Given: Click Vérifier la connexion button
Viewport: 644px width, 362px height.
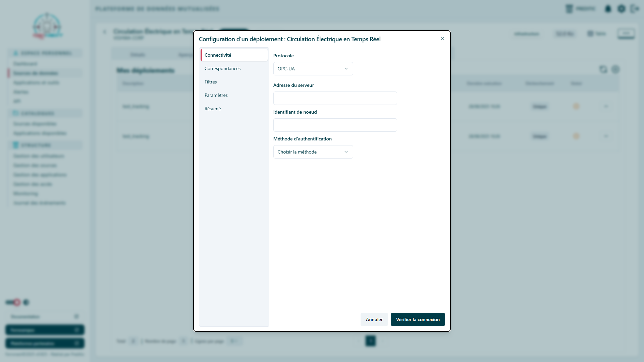Looking at the screenshot, I should coord(418,319).
